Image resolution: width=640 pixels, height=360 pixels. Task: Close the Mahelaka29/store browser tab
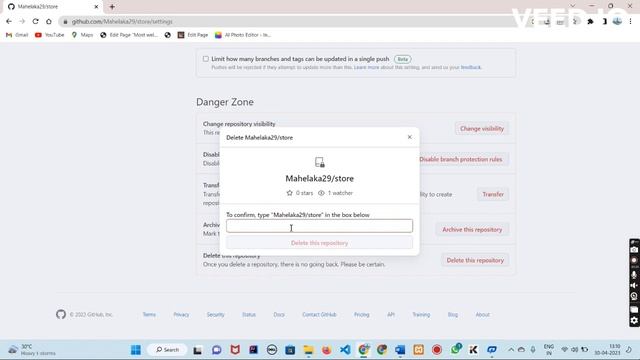(96, 7)
